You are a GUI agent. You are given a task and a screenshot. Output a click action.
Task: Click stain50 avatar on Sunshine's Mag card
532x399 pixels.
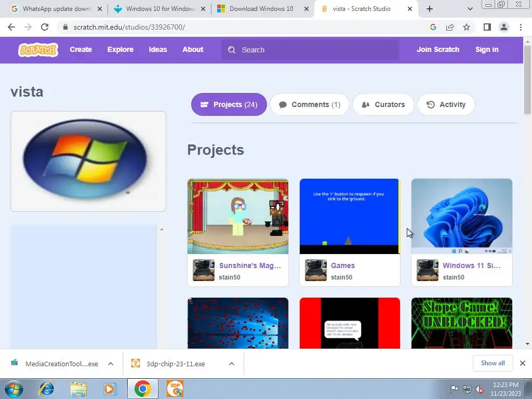coord(204,270)
